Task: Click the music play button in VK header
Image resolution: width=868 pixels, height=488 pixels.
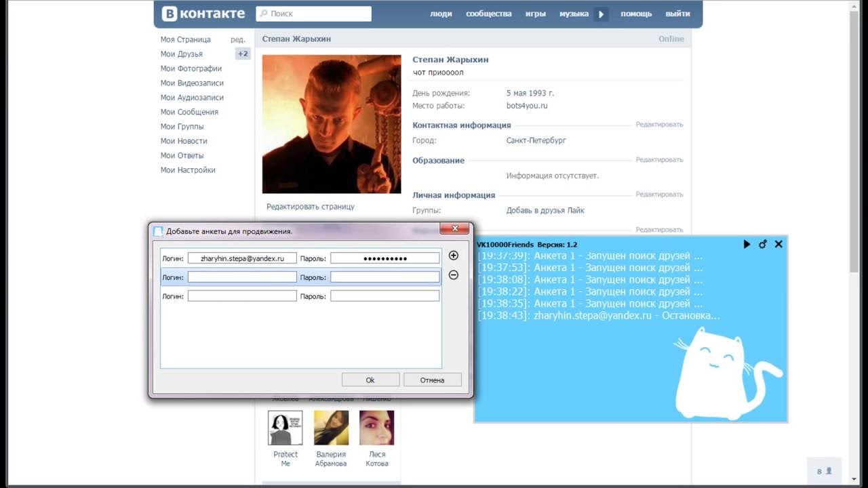Action: (601, 14)
